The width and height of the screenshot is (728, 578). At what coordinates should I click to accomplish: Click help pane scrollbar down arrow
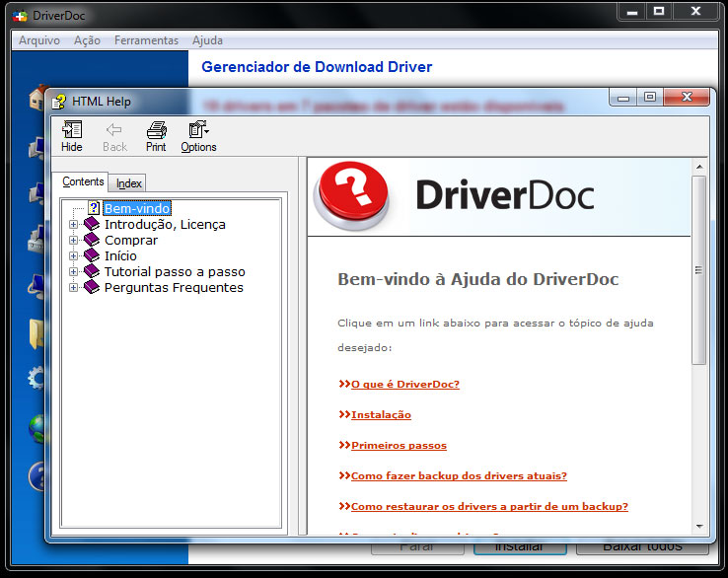coord(699,527)
